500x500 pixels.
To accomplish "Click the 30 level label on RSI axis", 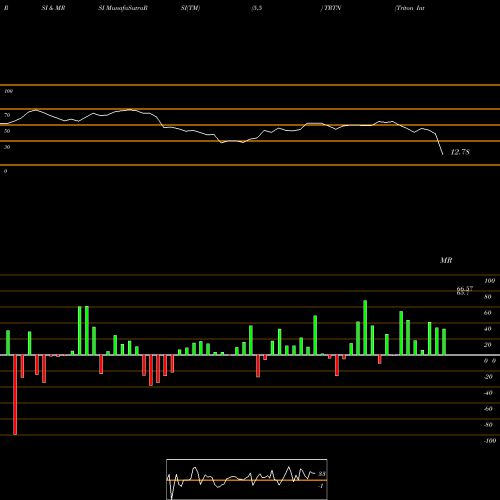I will tap(7, 147).
